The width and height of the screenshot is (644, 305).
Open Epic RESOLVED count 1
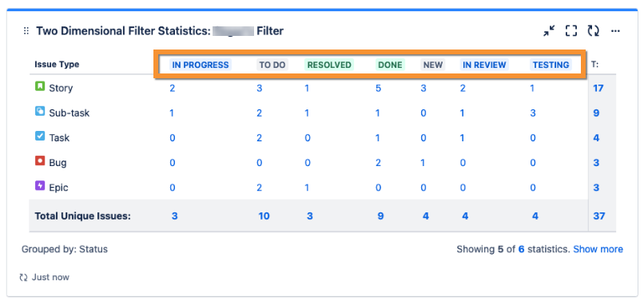(x=307, y=188)
